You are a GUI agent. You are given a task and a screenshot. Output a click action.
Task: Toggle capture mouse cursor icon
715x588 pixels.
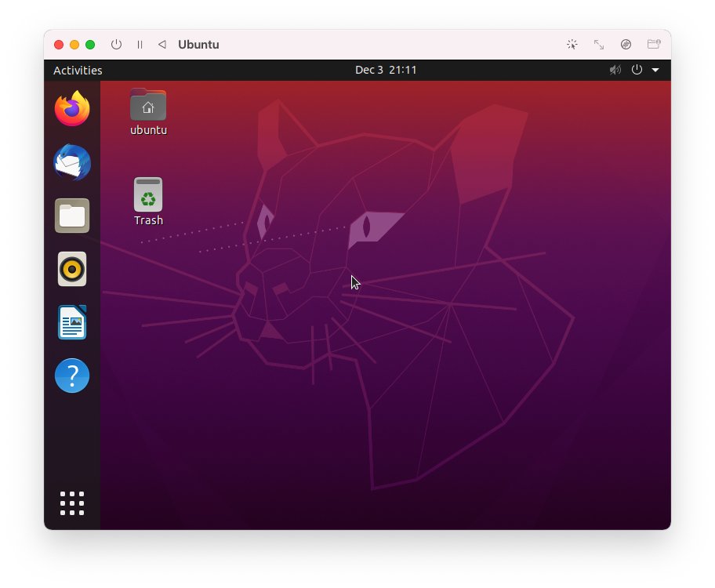click(572, 44)
